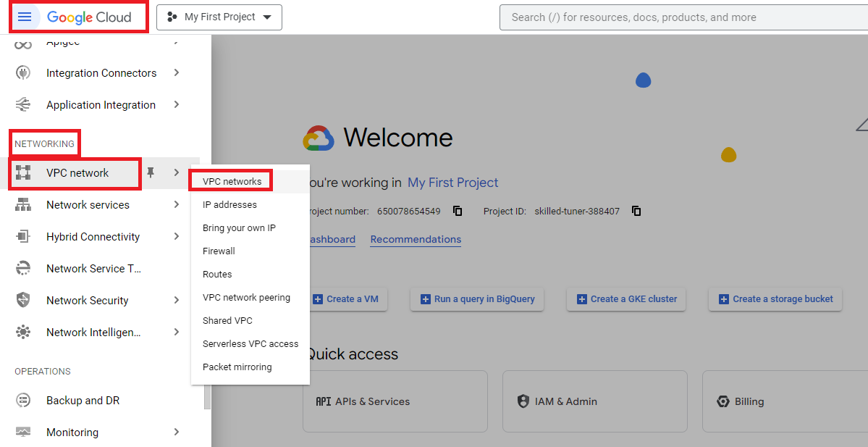Image resolution: width=868 pixels, height=447 pixels.
Task: Select Bring your own IP menu entry
Action: point(239,227)
